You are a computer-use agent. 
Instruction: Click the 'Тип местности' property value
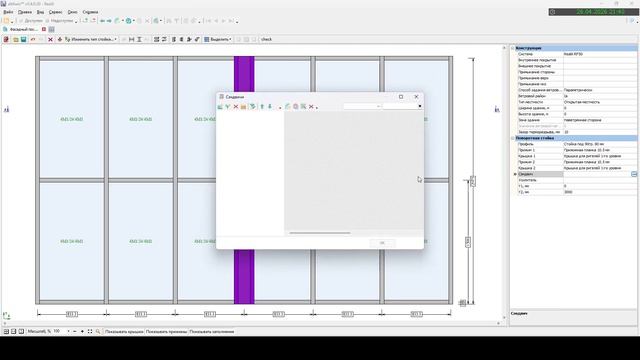pyautogui.click(x=600, y=102)
